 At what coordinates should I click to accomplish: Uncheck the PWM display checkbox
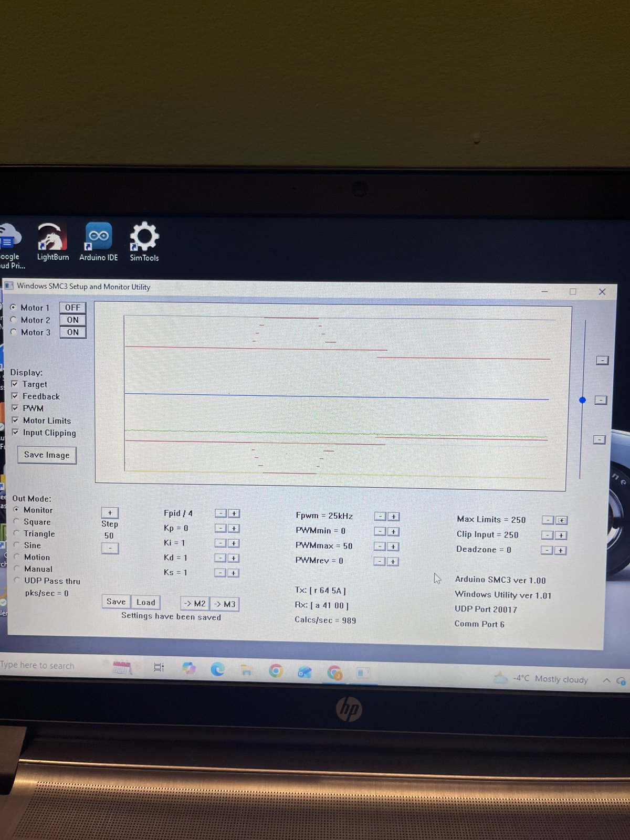click(x=15, y=408)
